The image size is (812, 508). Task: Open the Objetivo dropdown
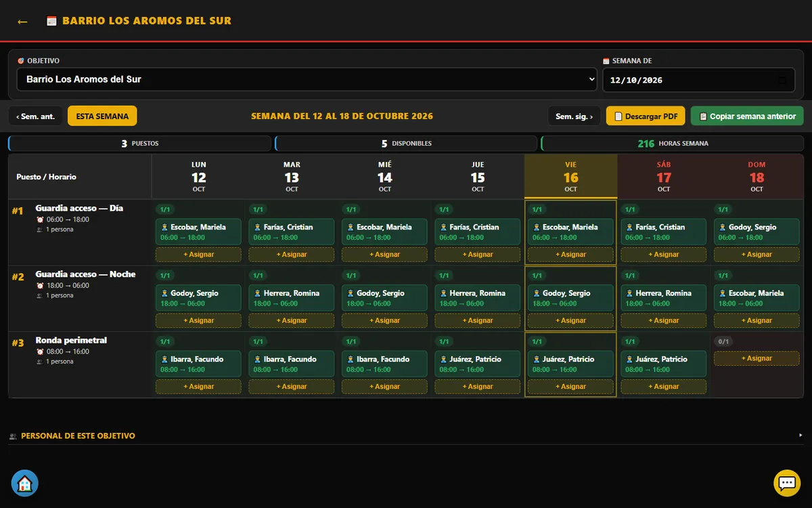click(x=307, y=79)
